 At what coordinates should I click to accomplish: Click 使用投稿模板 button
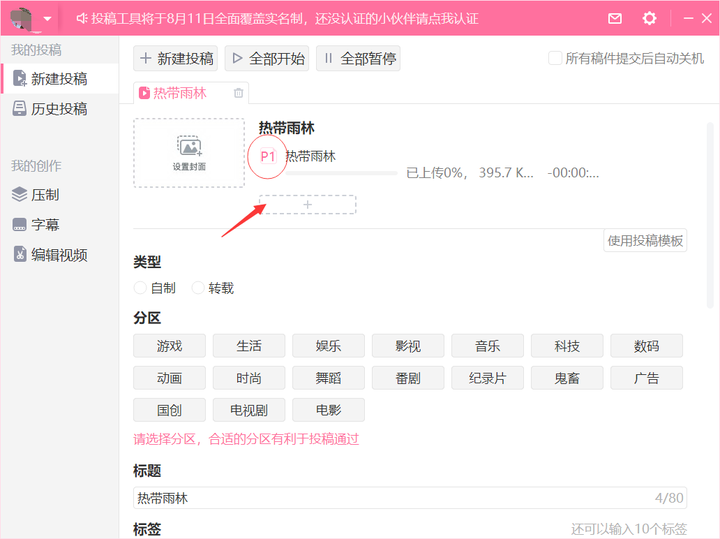645,241
